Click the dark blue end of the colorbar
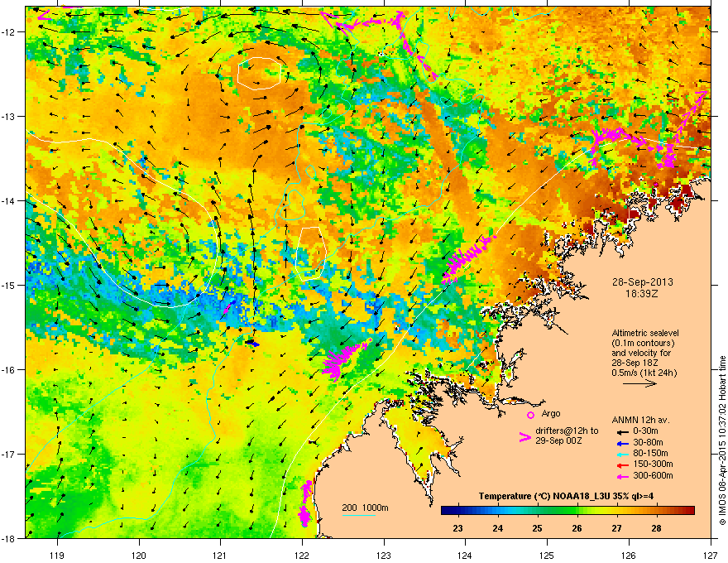The width and height of the screenshot is (728, 563). click(x=447, y=511)
